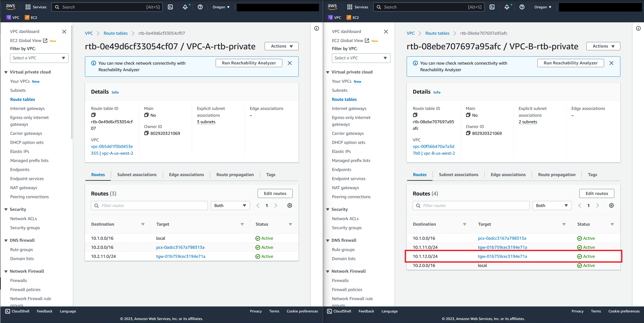Copy route table ID in VPC-B details

(x=415, y=115)
